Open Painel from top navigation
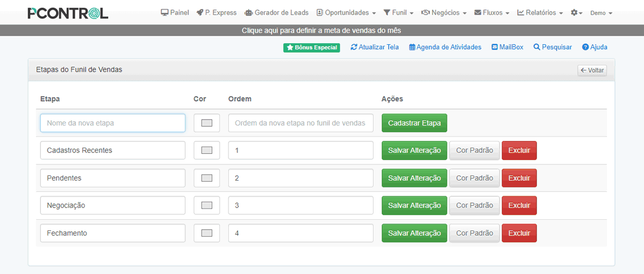The width and height of the screenshot is (644, 274). tap(175, 13)
